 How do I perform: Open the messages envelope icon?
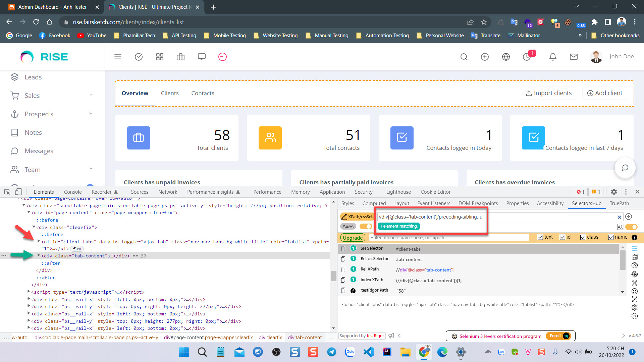574,57
